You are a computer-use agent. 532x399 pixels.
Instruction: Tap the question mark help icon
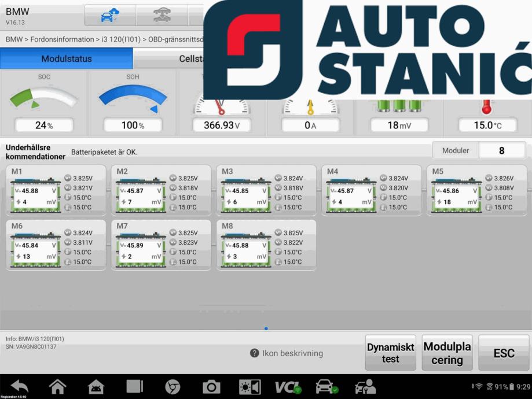tap(255, 353)
